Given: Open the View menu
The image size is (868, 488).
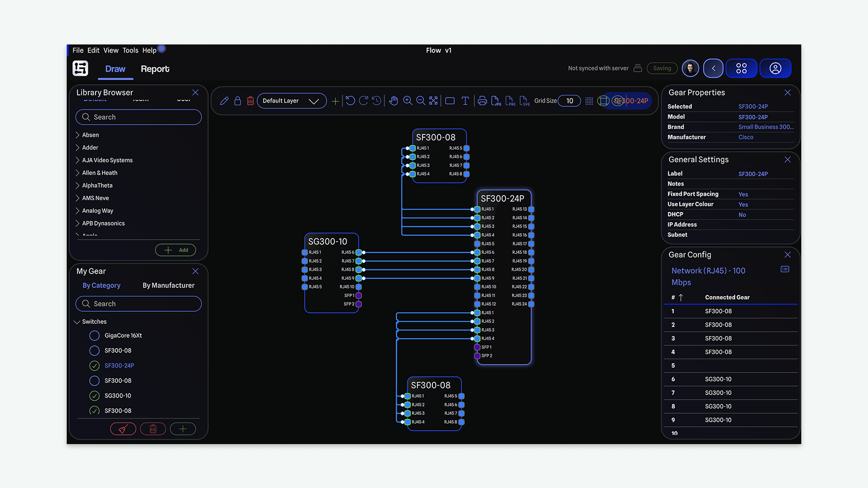Looking at the screenshot, I should click(x=111, y=50).
